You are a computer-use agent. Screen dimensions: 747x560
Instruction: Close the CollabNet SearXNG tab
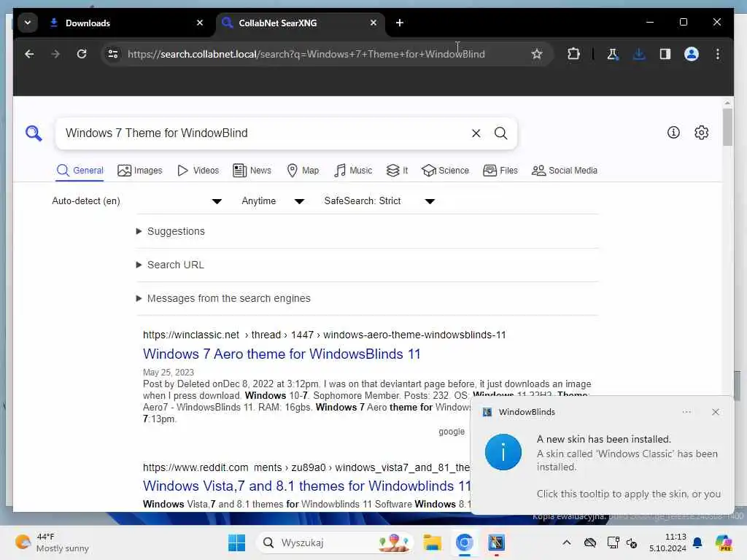(x=373, y=23)
